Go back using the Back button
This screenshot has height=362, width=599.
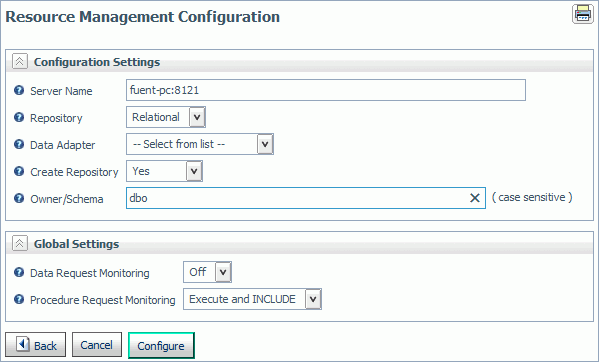(x=36, y=345)
